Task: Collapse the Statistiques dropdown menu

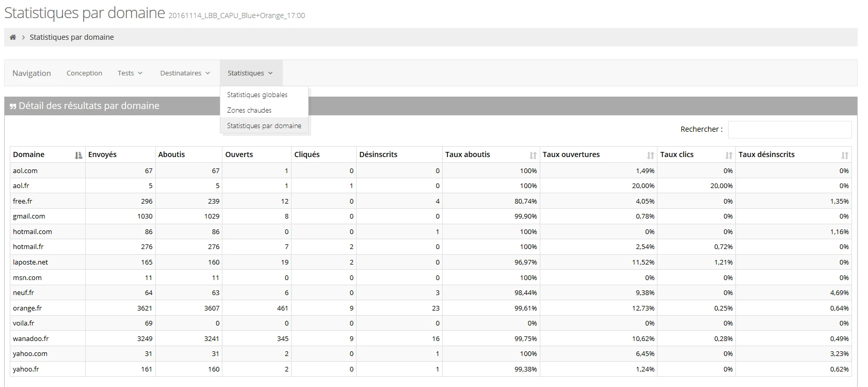Action: click(250, 73)
